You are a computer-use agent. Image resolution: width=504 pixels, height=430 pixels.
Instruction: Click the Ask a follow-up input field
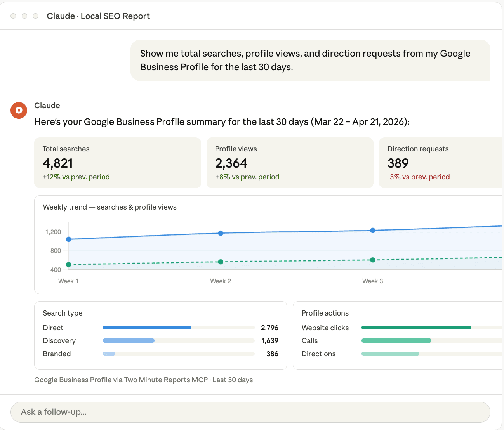[250, 412]
